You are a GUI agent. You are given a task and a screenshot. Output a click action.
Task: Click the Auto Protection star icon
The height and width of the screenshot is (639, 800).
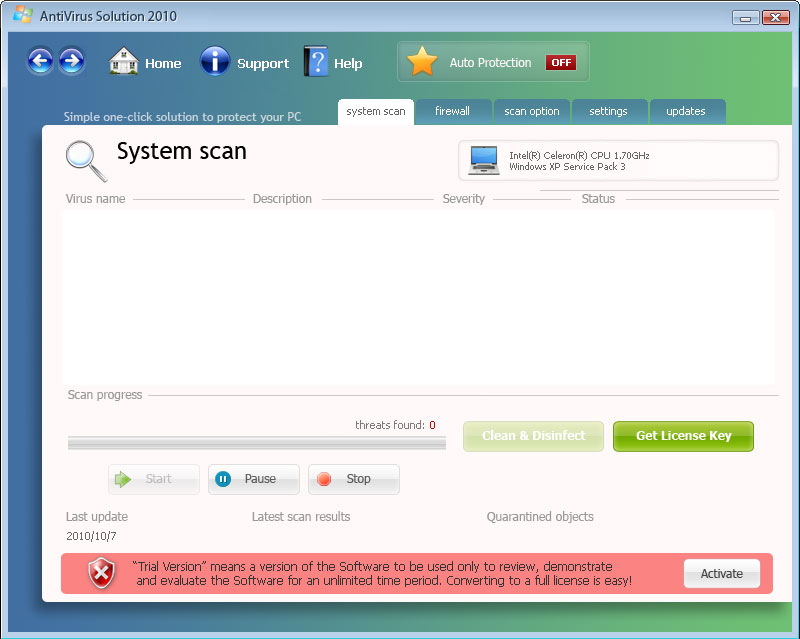click(422, 61)
